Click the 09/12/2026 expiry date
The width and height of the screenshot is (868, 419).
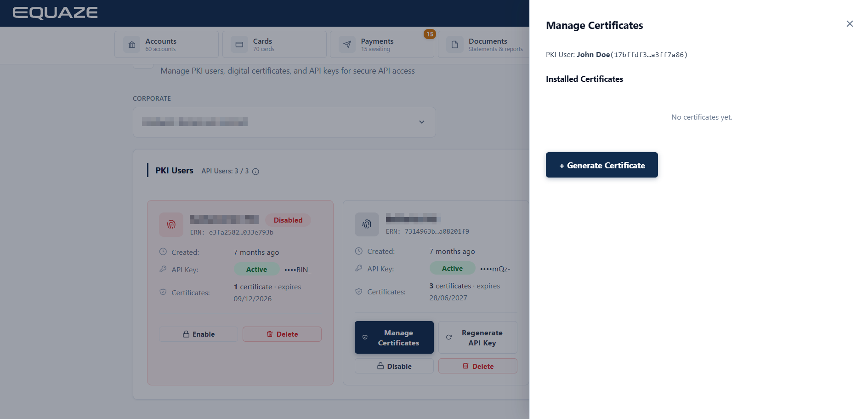click(253, 299)
